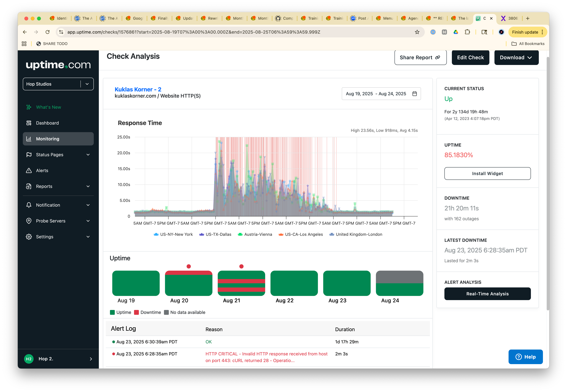Open the browser Extensions puzzle icon
This screenshot has height=392, width=567.
(467, 32)
